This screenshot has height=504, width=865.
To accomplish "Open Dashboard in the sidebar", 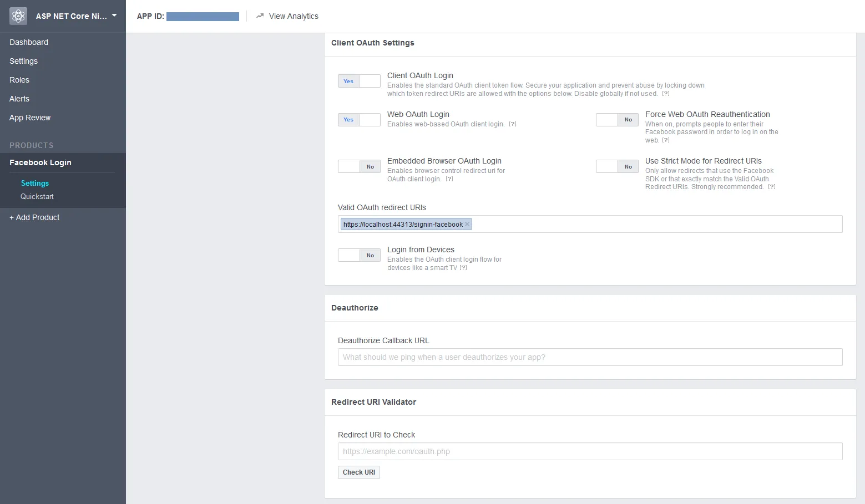I will 29,42.
